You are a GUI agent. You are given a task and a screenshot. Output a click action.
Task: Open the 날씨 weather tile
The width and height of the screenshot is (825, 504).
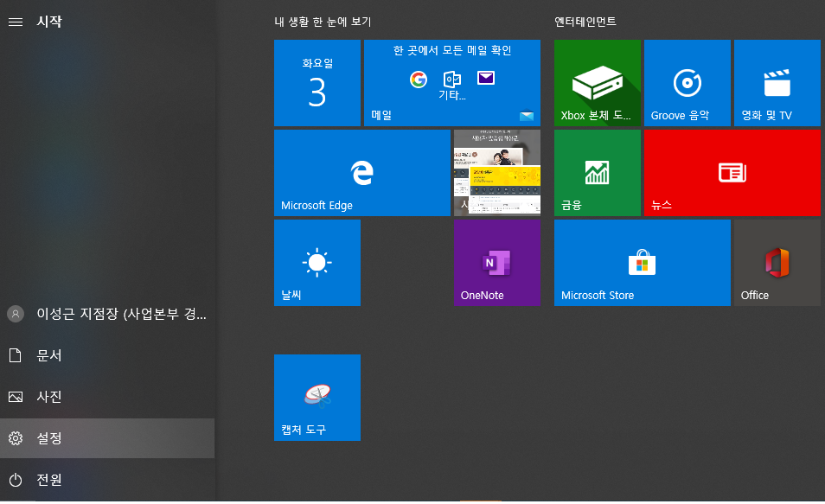(317, 263)
